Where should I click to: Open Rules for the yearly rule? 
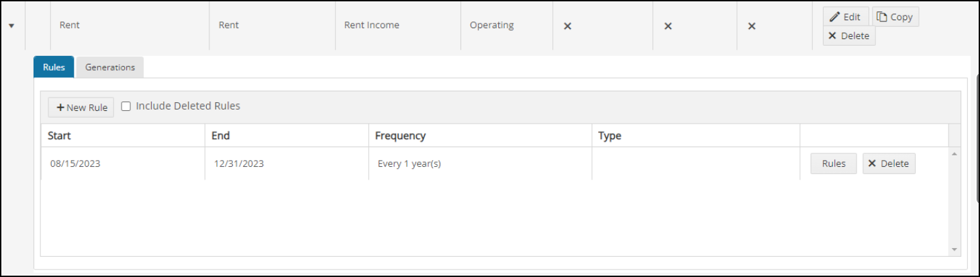click(834, 163)
